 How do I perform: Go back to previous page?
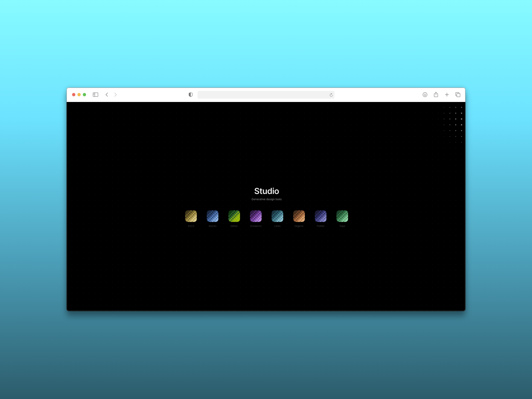click(x=107, y=95)
